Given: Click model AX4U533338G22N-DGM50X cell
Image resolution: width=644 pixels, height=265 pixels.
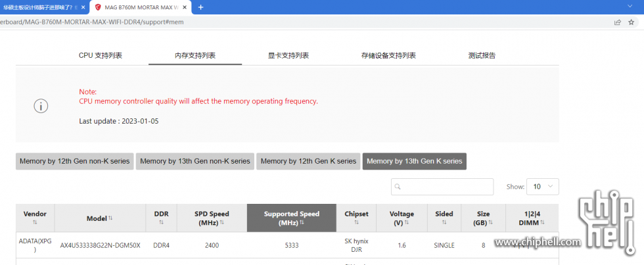Looking at the screenshot, I should (x=100, y=245).
